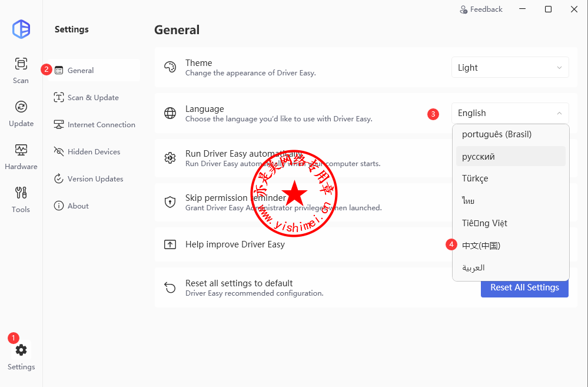Image resolution: width=588 pixels, height=387 pixels.
Task: Click the General menu list icon
Action: coord(59,70)
